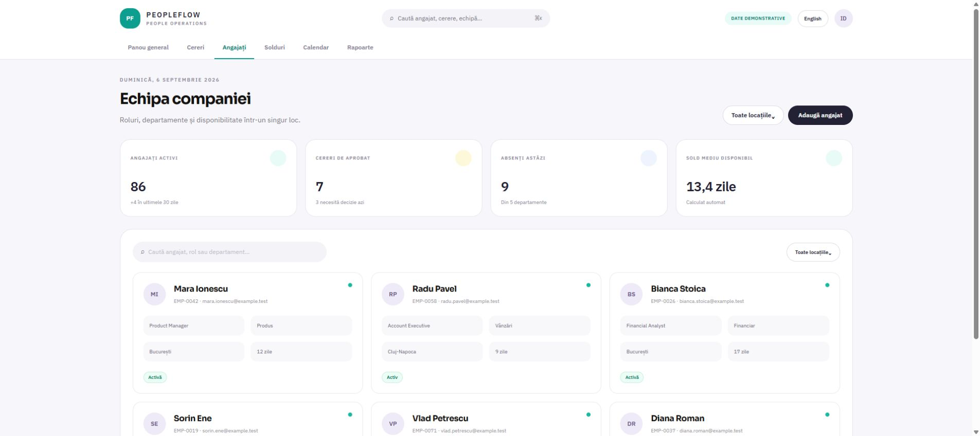Click the name Diana Roman
This screenshot has height=436, width=980.
coord(678,419)
